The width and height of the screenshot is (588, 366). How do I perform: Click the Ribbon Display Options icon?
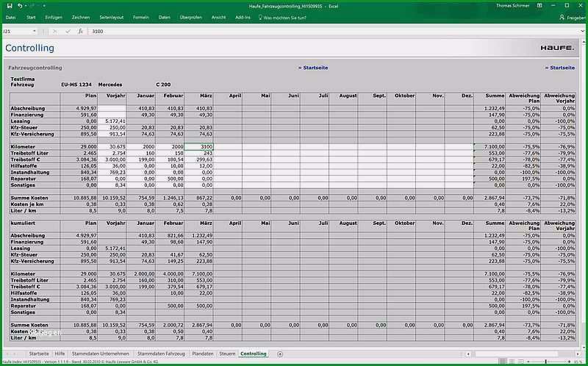point(539,6)
